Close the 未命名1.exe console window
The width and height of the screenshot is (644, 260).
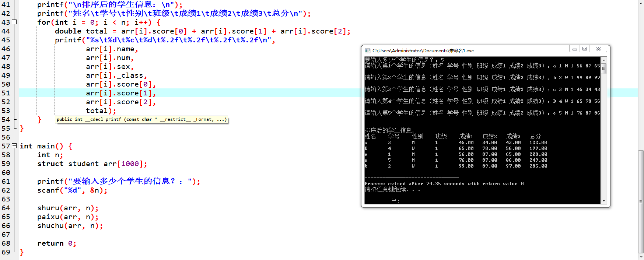(598, 49)
